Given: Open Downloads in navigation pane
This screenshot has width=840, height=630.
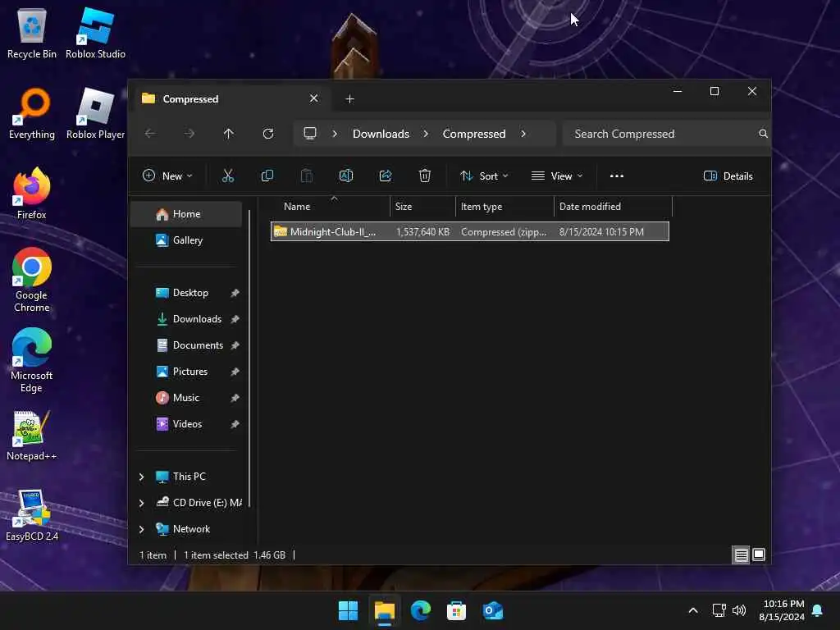Looking at the screenshot, I should (x=187, y=319).
